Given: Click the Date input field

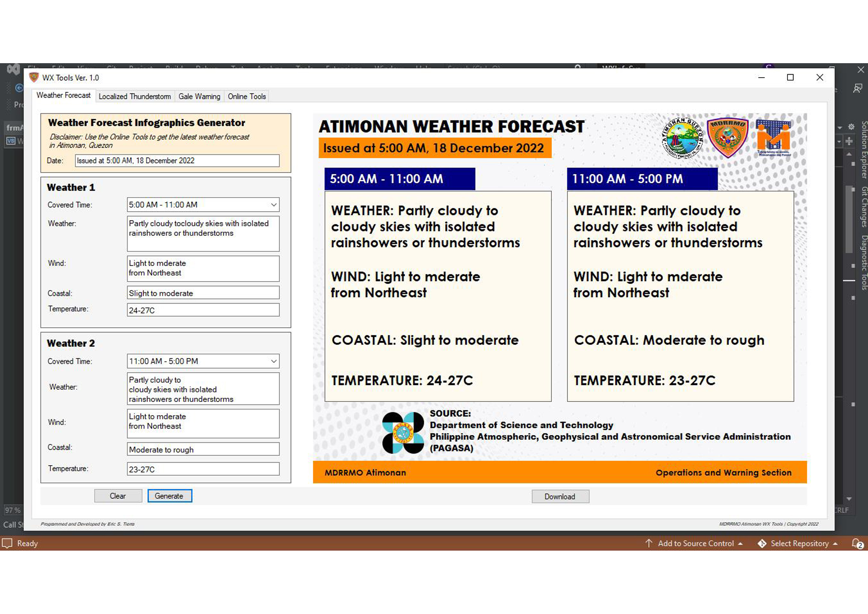Looking at the screenshot, I should [x=177, y=161].
